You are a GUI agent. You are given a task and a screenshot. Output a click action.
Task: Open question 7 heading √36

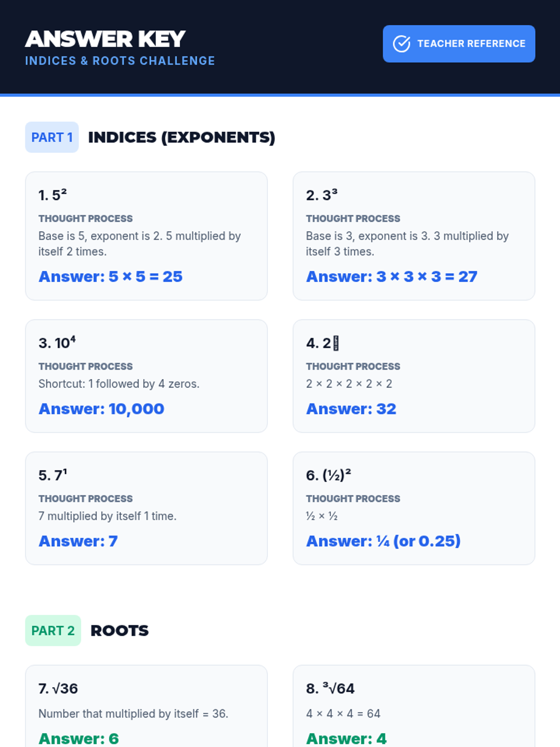tap(58, 689)
